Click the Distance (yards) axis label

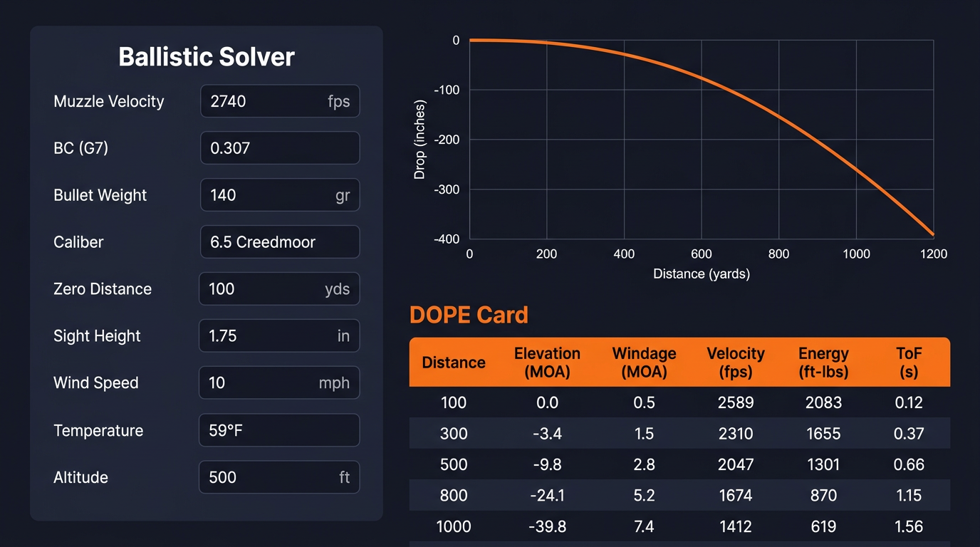point(702,273)
